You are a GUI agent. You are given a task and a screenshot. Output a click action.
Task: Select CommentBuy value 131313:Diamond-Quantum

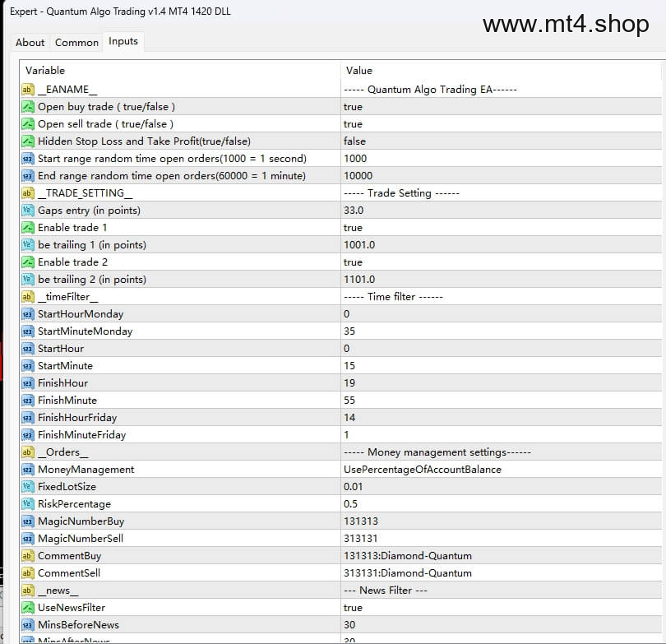tap(408, 556)
